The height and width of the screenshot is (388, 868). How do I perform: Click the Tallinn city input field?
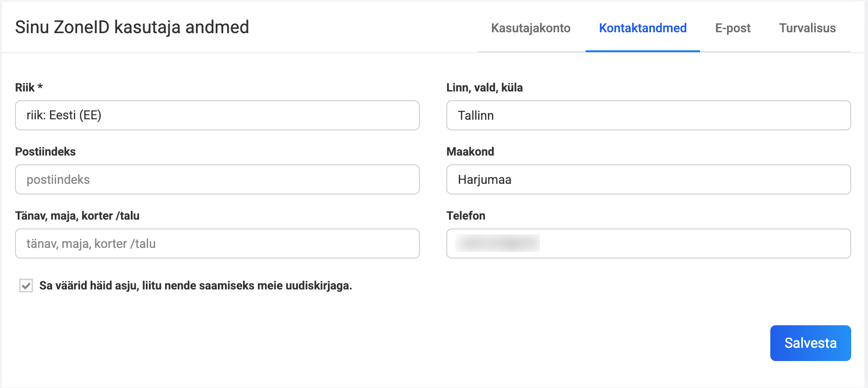[648, 115]
